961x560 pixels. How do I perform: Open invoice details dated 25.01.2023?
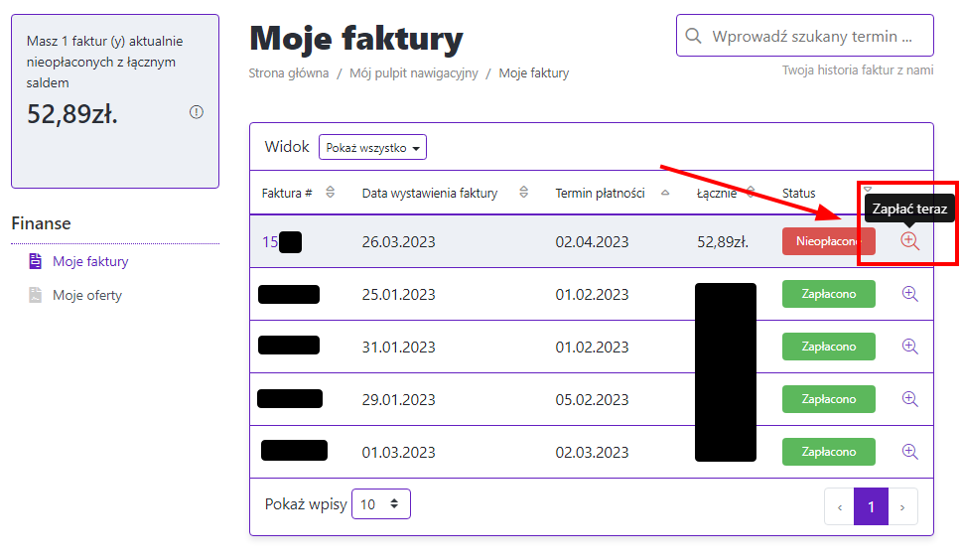point(909,294)
